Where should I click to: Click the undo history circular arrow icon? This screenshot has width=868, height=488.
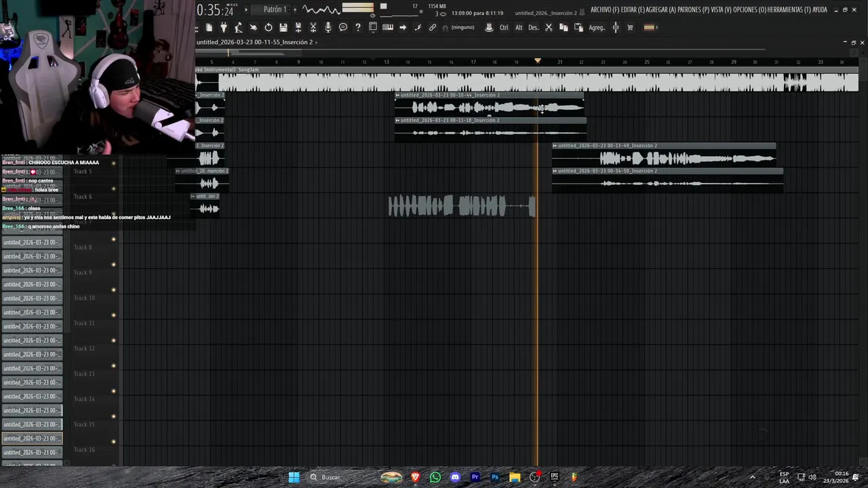tap(269, 27)
